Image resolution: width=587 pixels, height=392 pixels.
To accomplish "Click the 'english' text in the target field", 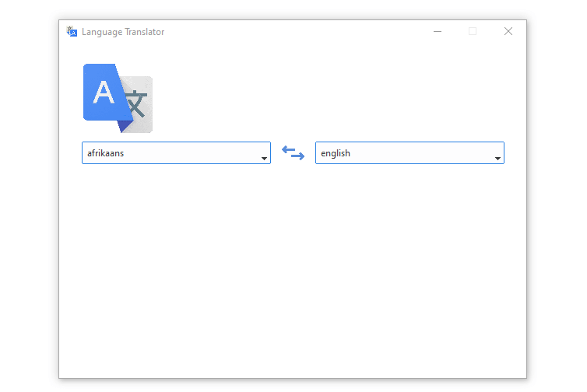I will click(x=336, y=153).
